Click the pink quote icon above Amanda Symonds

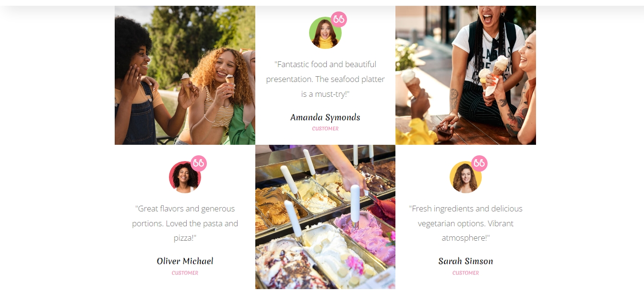339,19
